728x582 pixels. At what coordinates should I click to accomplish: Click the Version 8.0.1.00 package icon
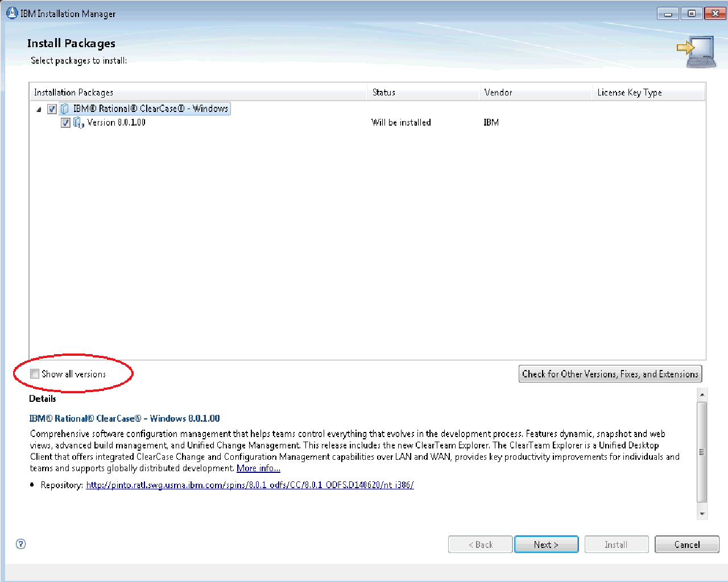tap(78, 123)
